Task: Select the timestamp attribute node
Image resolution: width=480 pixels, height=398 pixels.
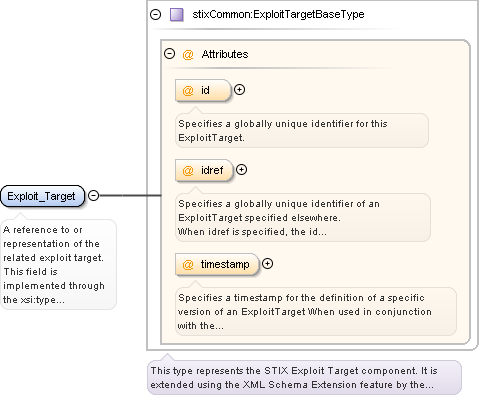Action: (217, 264)
